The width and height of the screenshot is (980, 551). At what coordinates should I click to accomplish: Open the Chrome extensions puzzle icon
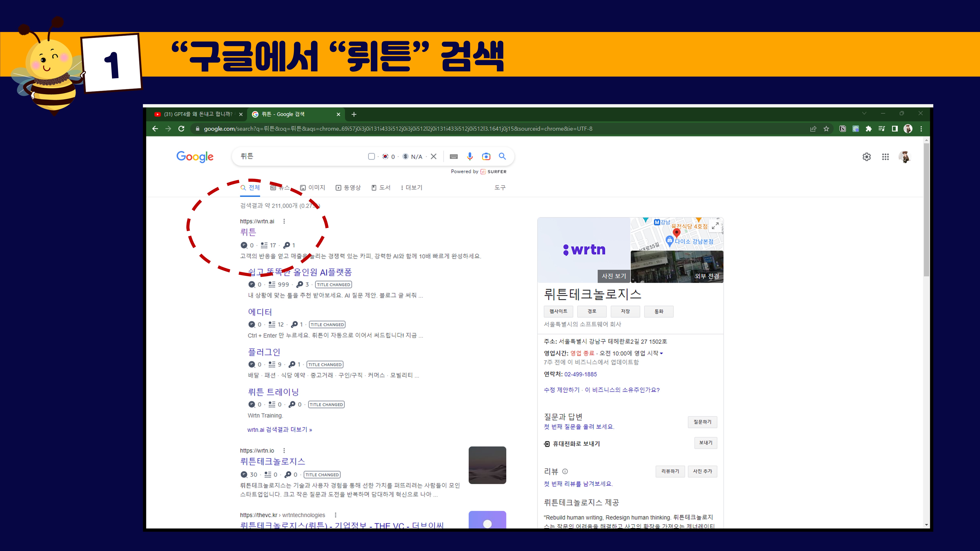[x=869, y=128]
